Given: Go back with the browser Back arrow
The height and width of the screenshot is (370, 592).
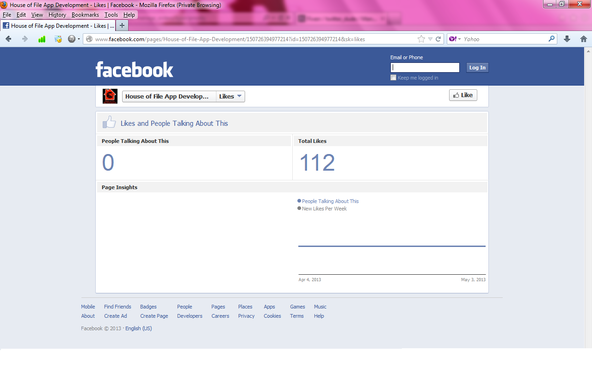Looking at the screenshot, I should point(8,39).
